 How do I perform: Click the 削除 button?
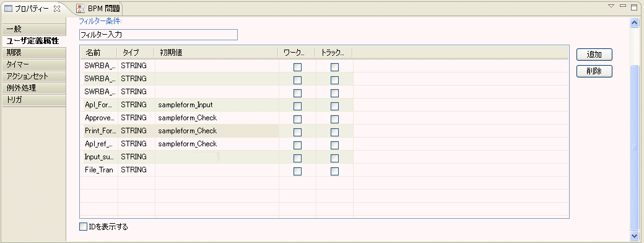[594, 71]
